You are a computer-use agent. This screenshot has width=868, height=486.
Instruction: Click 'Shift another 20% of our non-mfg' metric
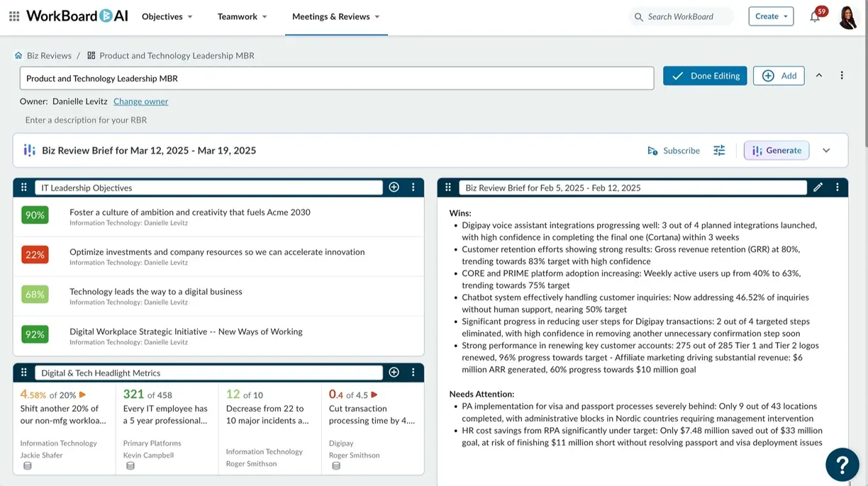click(63, 414)
